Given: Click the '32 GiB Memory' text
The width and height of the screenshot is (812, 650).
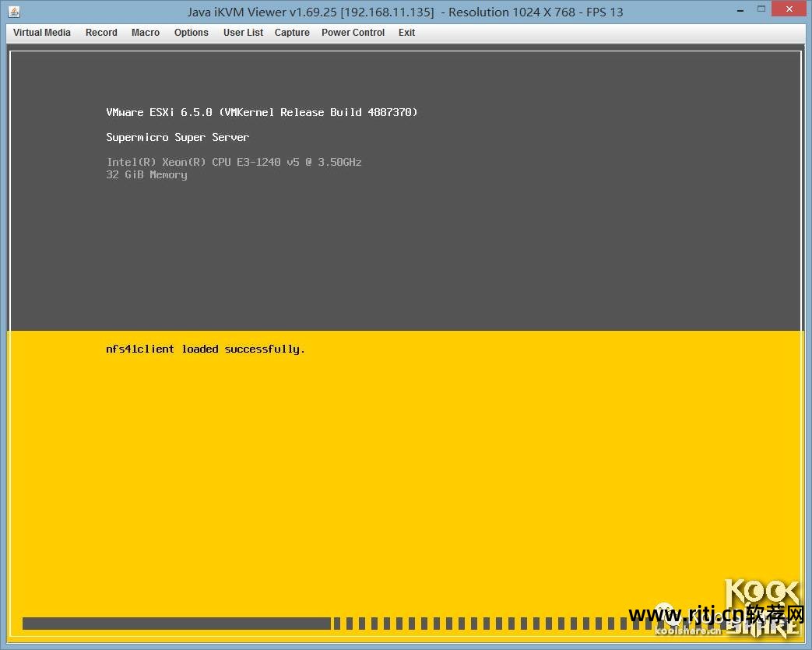Looking at the screenshot, I should pyautogui.click(x=146, y=174).
